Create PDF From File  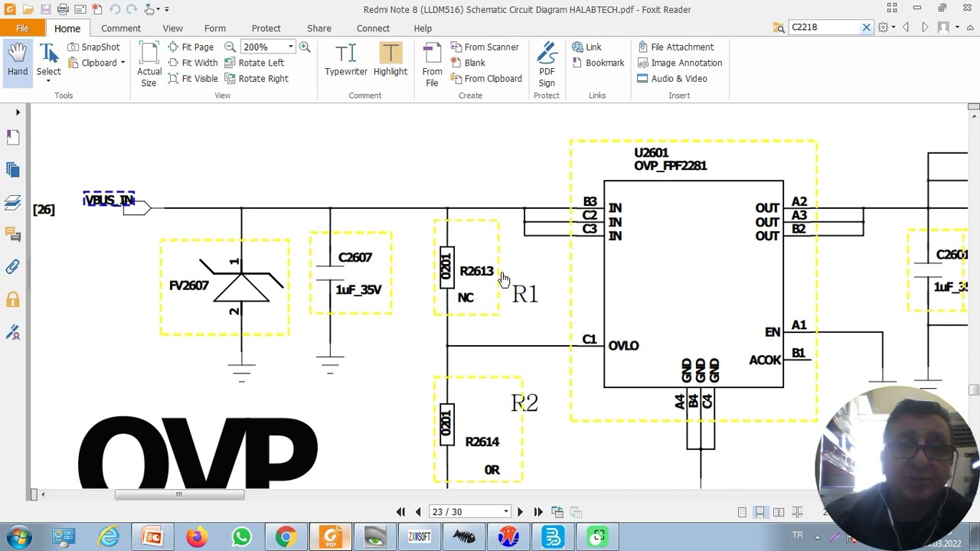coord(432,64)
